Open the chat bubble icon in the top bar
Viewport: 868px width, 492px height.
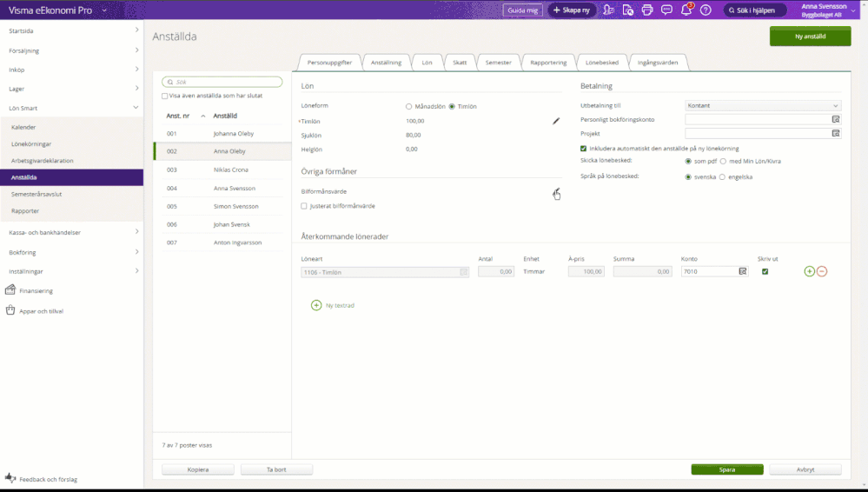coord(666,10)
